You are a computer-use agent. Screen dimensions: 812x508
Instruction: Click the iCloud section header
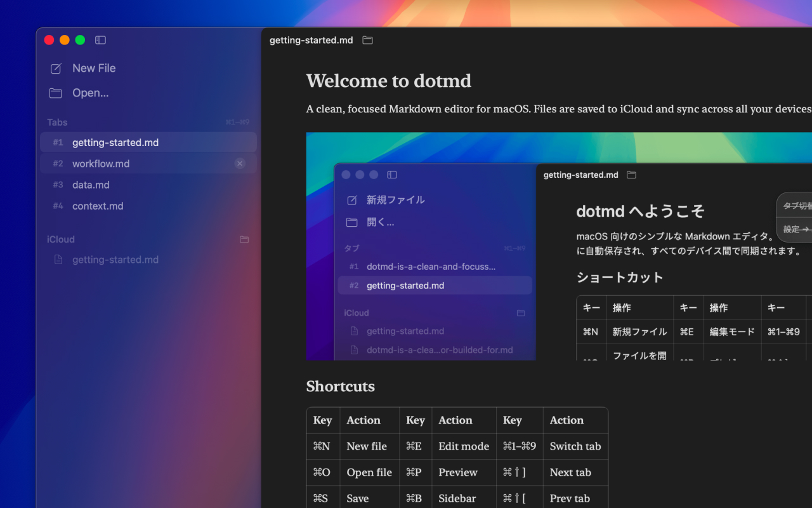point(61,239)
